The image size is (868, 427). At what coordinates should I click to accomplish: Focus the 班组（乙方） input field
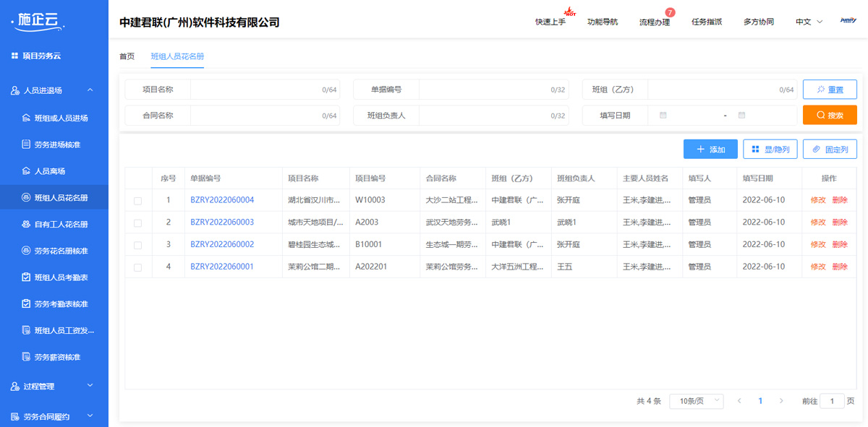click(x=722, y=90)
